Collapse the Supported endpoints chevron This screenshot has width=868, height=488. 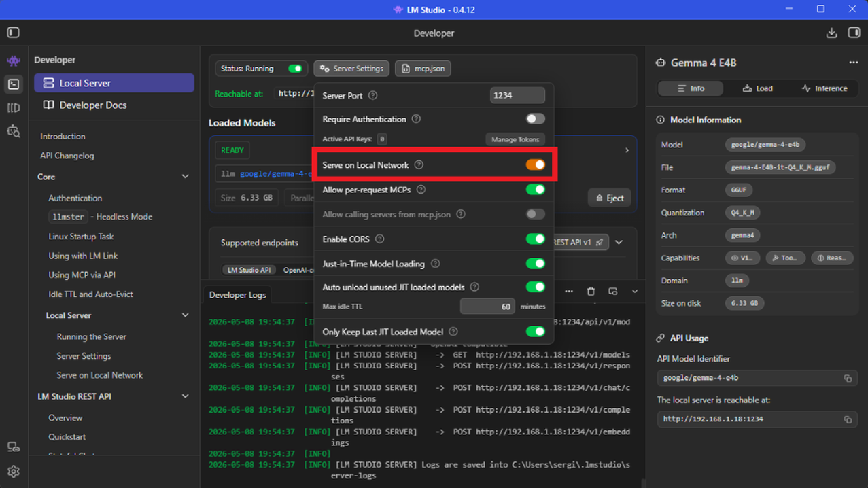619,242
